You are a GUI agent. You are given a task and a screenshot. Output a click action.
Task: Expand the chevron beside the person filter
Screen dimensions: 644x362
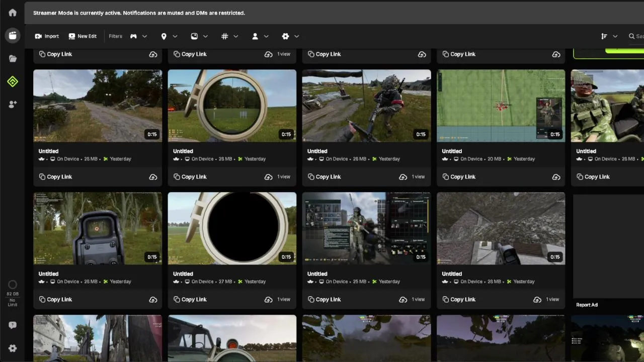point(266,36)
